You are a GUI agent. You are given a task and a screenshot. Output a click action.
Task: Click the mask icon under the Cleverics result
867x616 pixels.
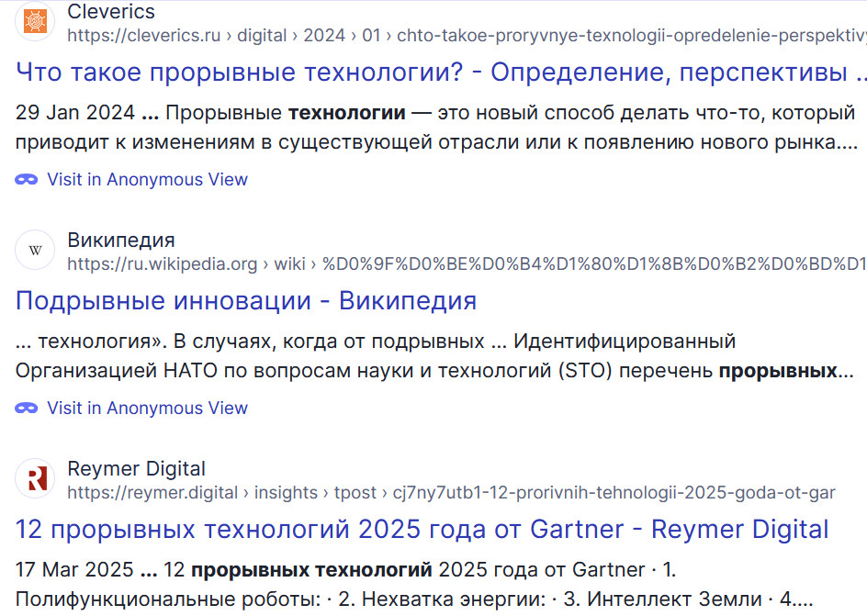[x=26, y=179]
